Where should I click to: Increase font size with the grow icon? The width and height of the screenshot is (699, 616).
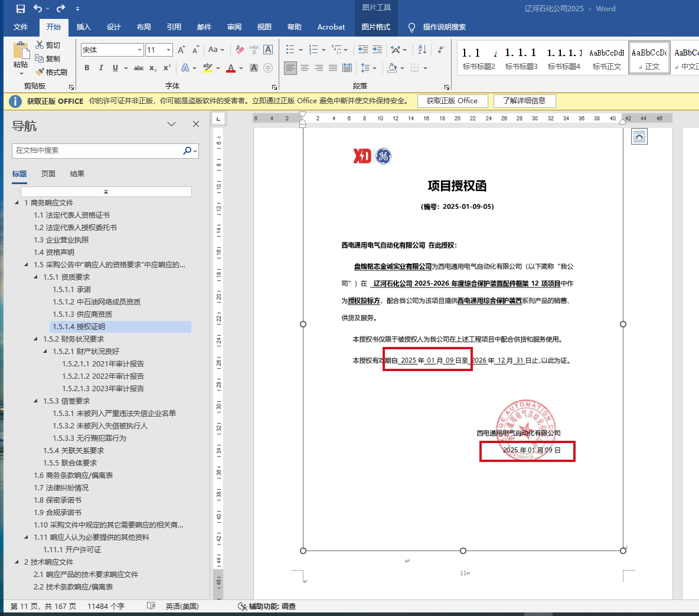[x=181, y=50]
